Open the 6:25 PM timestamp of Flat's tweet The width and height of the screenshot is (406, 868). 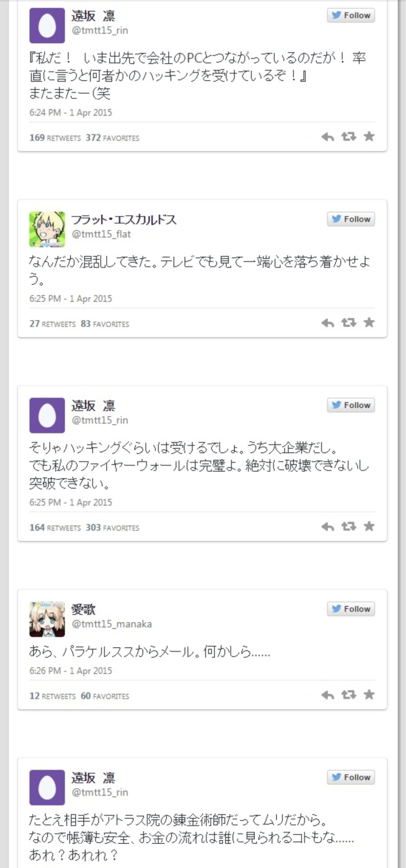coord(71,299)
